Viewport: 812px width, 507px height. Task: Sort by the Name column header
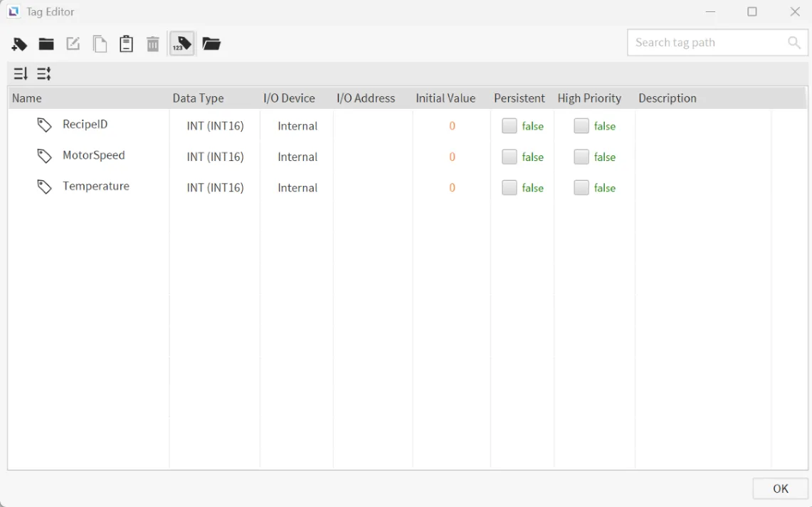(27, 98)
